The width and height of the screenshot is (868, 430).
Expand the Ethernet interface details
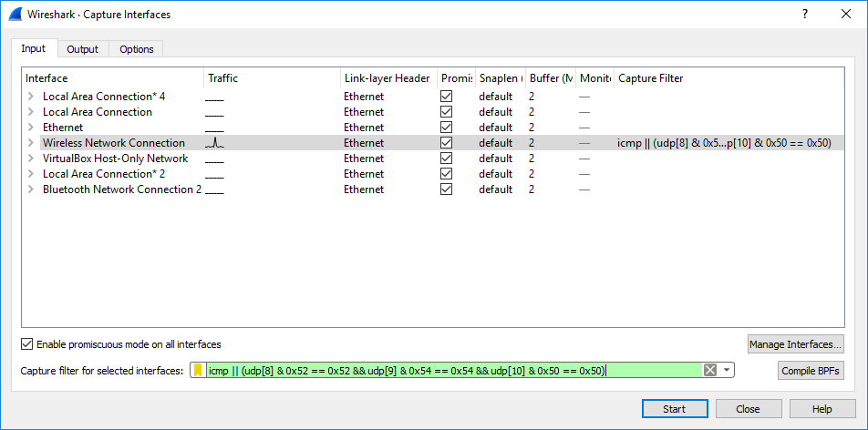[31, 128]
